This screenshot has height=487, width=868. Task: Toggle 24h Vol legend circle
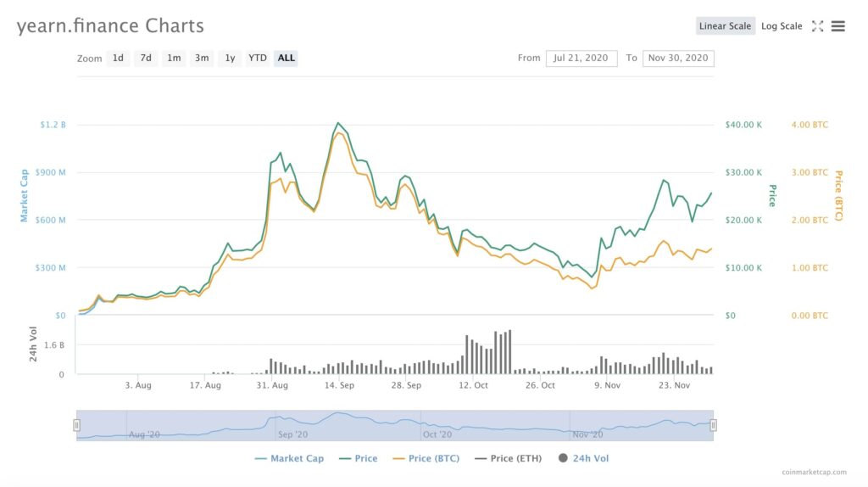point(563,458)
